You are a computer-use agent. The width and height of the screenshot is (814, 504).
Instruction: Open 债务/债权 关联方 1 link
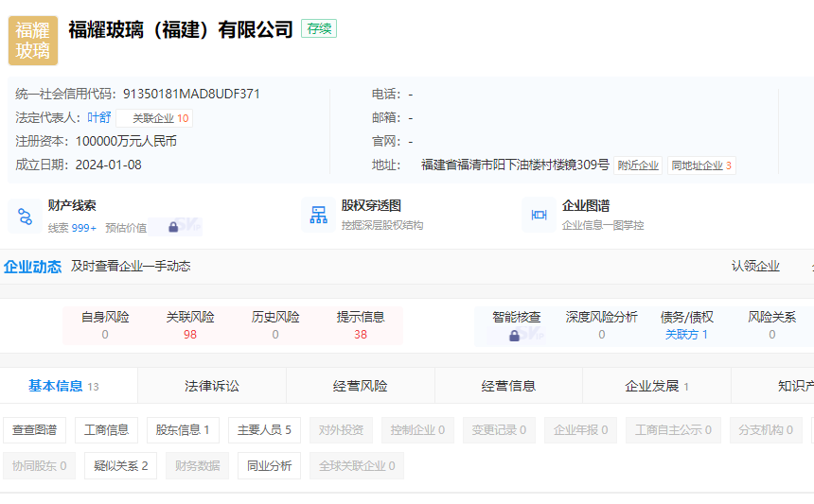(x=686, y=335)
